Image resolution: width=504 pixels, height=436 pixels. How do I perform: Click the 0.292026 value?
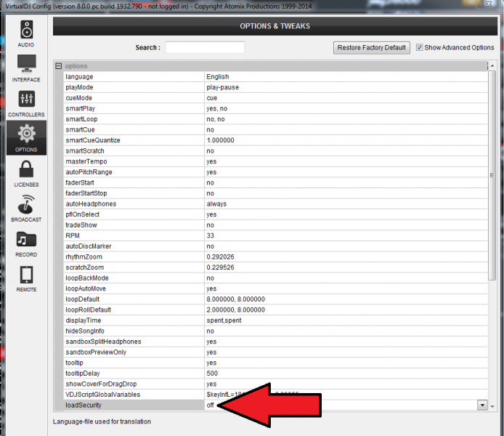[x=220, y=257]
